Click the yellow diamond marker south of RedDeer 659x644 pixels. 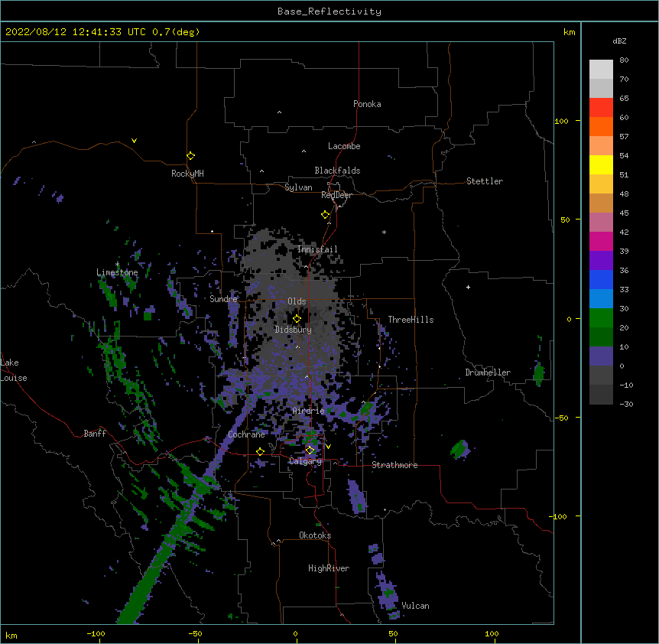[326, 215]
